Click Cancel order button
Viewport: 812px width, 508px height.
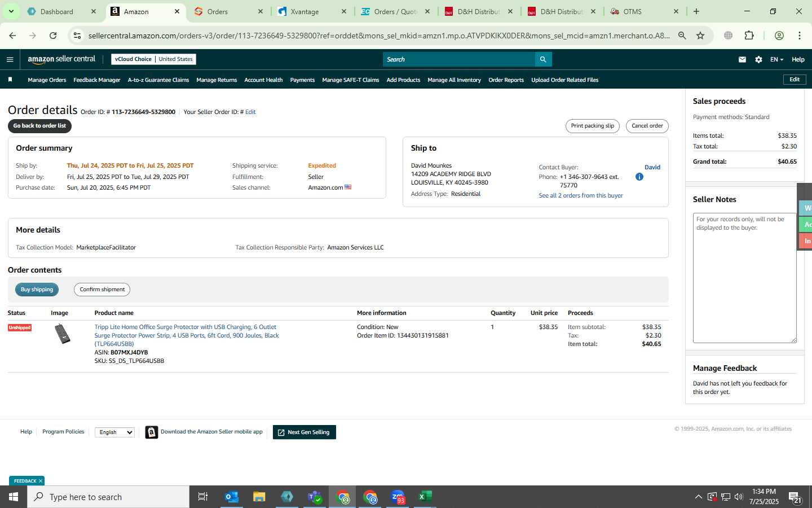coord(647,126)
